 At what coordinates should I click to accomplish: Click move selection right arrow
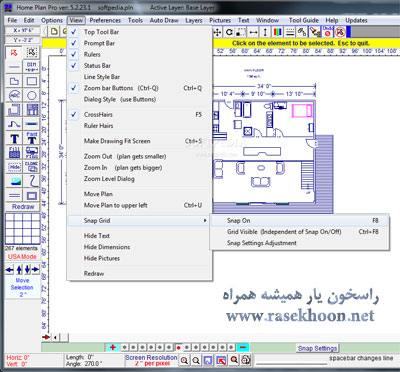[x=36, y=269]
